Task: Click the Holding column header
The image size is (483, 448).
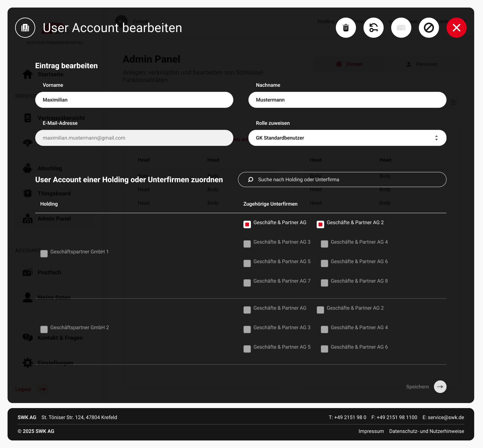Action: coord(49,204)
